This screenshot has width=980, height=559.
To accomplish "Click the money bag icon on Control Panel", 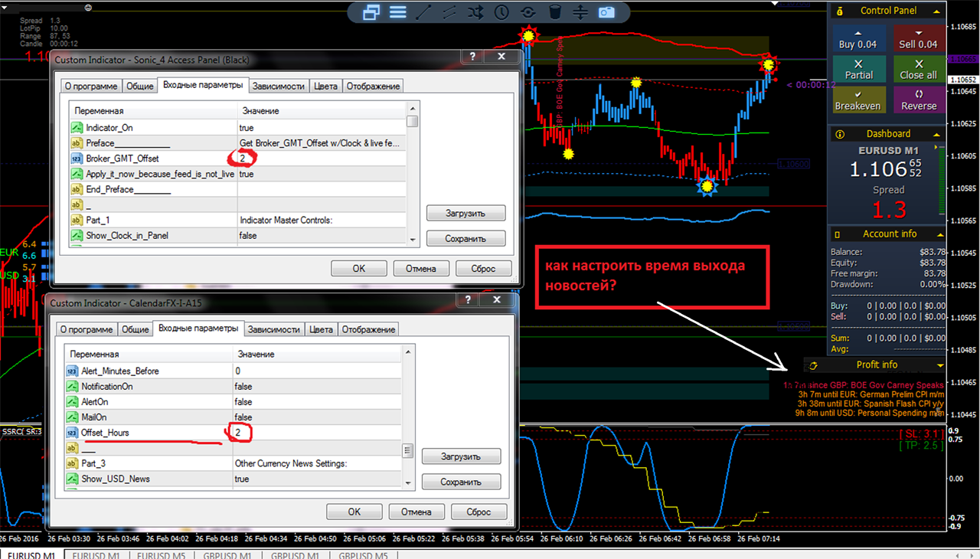I will [x=840, y=11].
